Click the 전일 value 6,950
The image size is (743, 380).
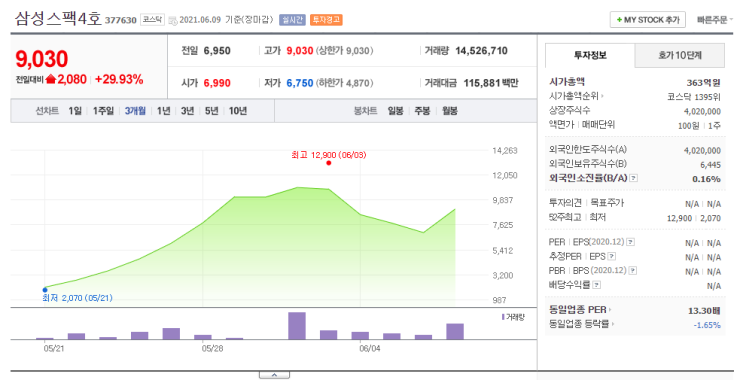click(217, 51)
